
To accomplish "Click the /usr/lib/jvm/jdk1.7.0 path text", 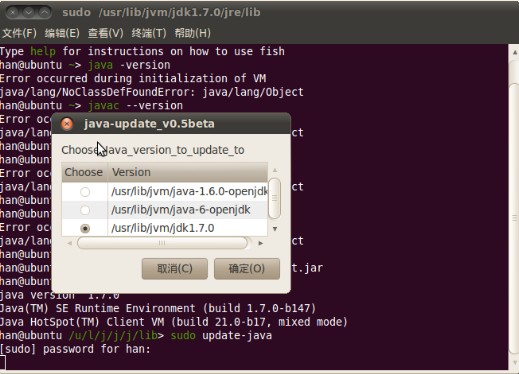I will click(x=163, y=228).
